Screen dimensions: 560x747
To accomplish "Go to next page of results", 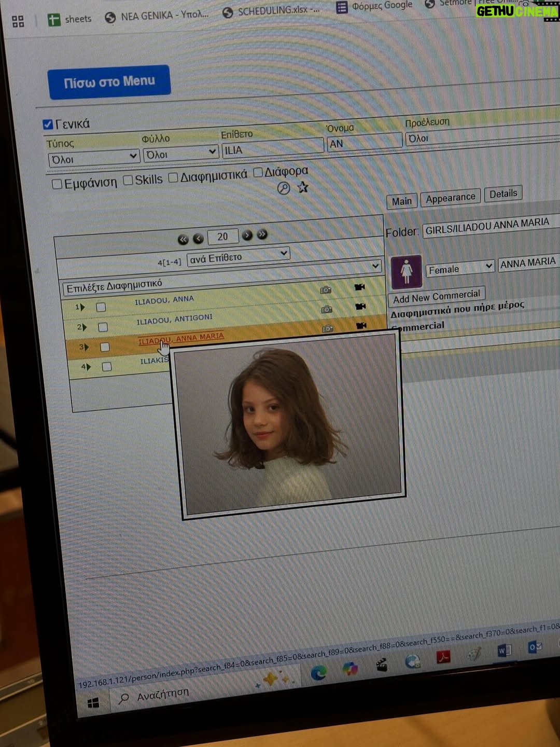I will [247, 235].
